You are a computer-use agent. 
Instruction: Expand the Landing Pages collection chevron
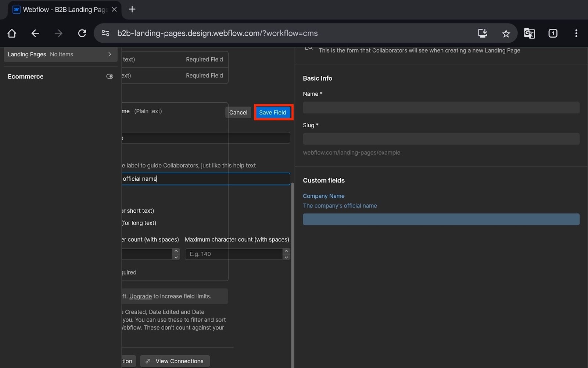[x=110, y=54]
